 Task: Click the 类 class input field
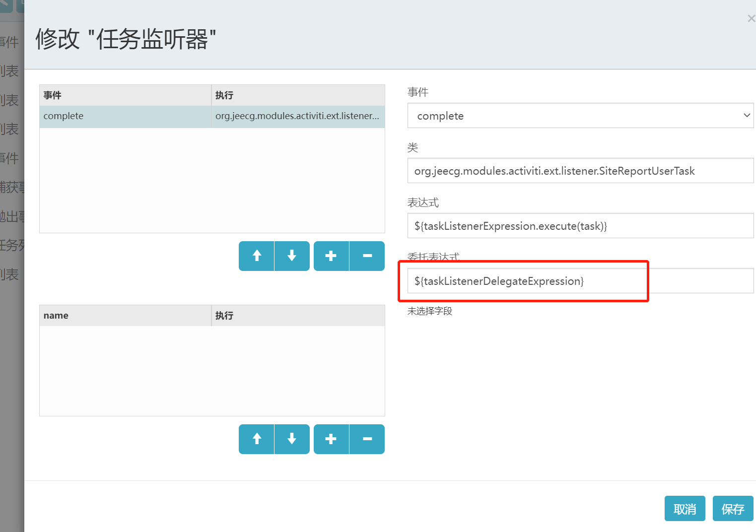click(x=580, y=170)
